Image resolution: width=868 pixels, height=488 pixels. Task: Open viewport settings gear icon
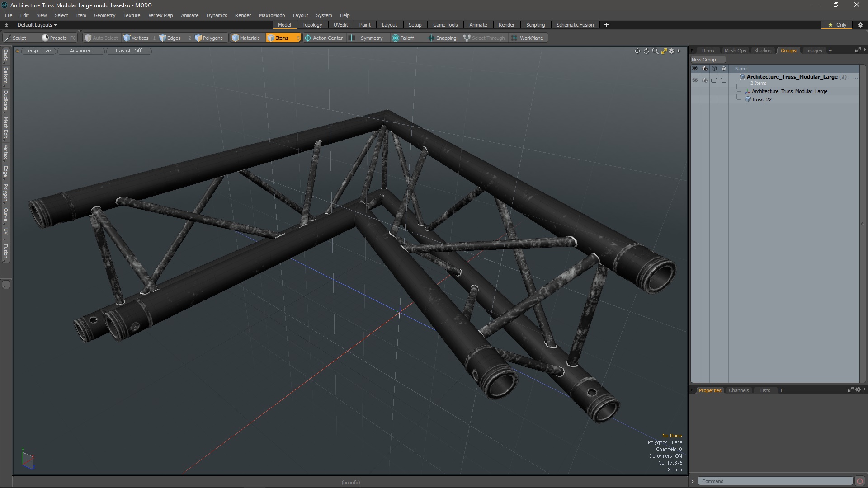671,51
